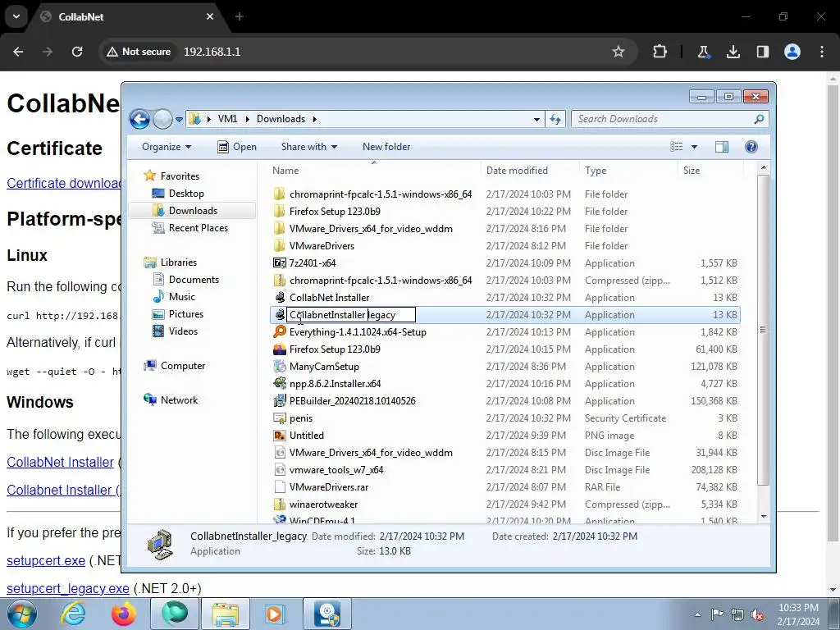The image size is (840, 630).
Task: Select the Everything-1.4.1.1024.x64-Setup icon
Action: [279, 332]
